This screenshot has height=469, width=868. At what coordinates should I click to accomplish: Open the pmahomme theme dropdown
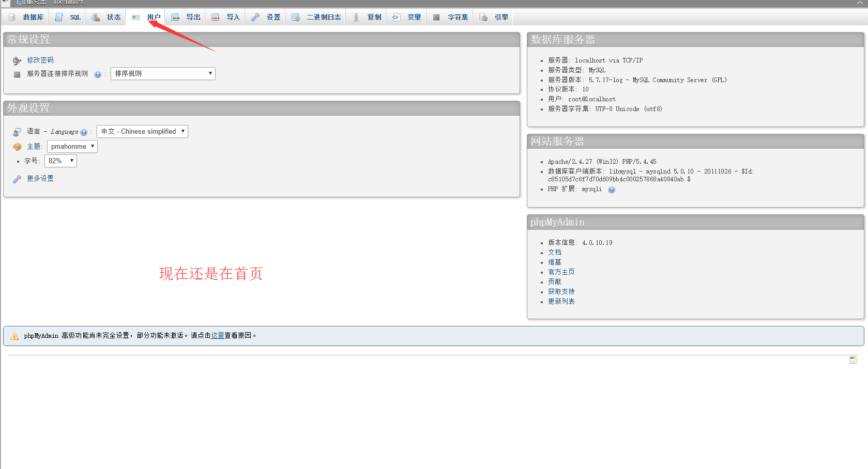point(72,146)
